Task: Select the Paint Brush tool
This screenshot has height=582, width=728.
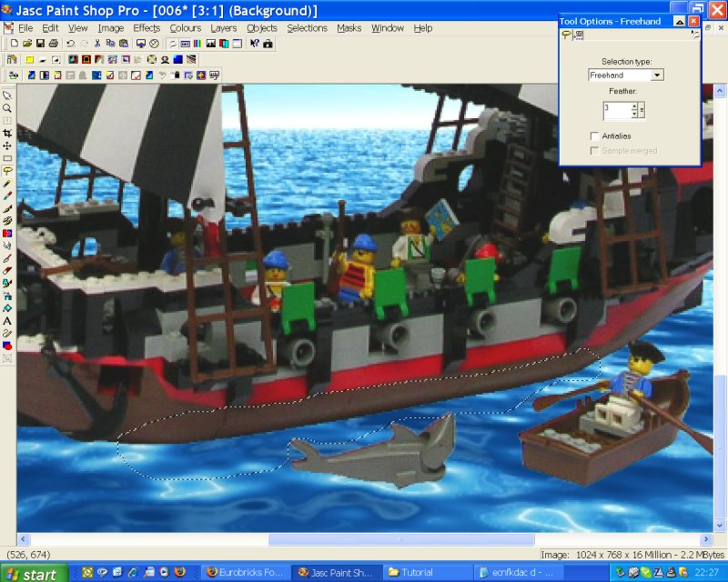Action: (x=7, y=208)
